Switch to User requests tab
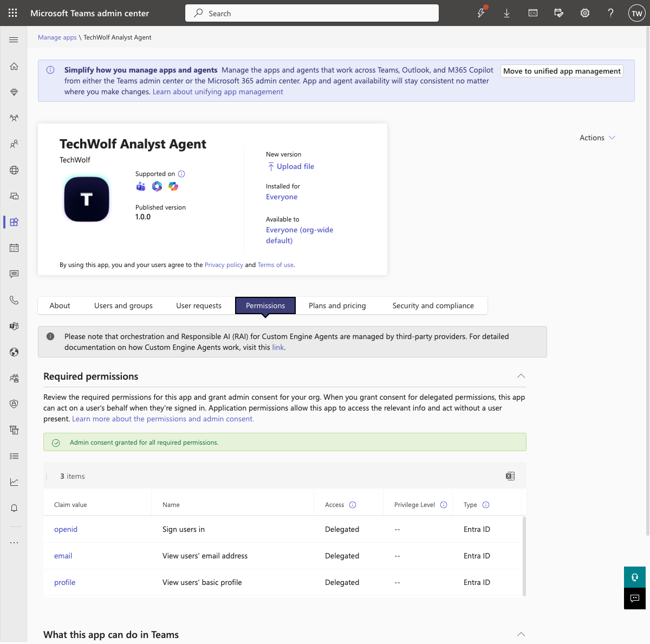Screen dimensions: 650x644 click(x=199, y=305)
